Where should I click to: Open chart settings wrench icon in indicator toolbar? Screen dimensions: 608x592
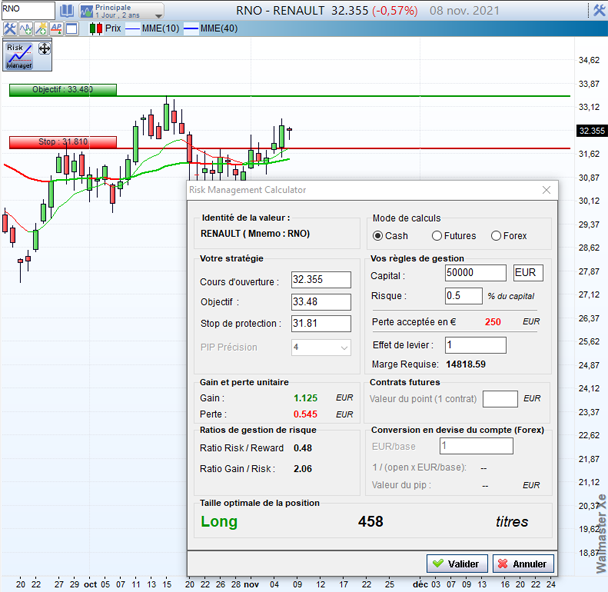(9, 29)
